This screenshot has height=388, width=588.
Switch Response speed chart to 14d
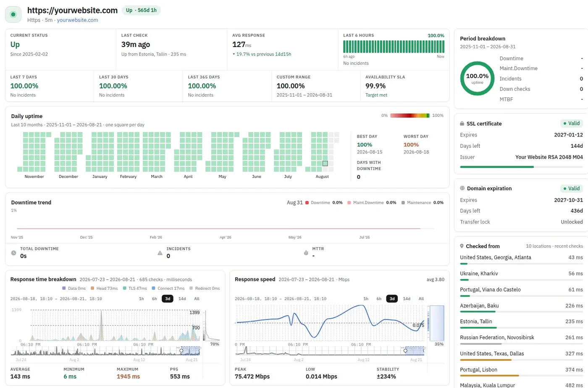pyautogui.click(x=407, y=299)
